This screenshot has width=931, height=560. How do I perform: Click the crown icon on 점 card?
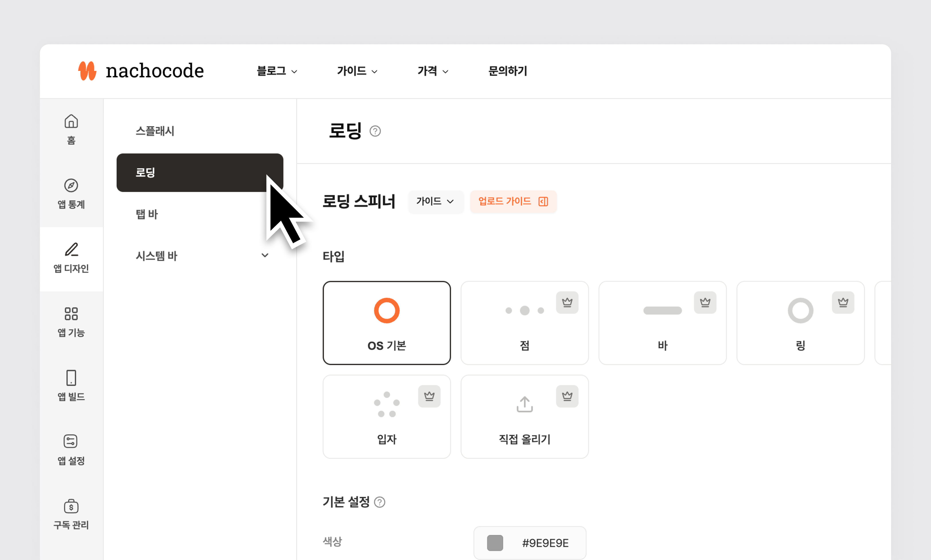pyautogui.click(x=567, y=302)
